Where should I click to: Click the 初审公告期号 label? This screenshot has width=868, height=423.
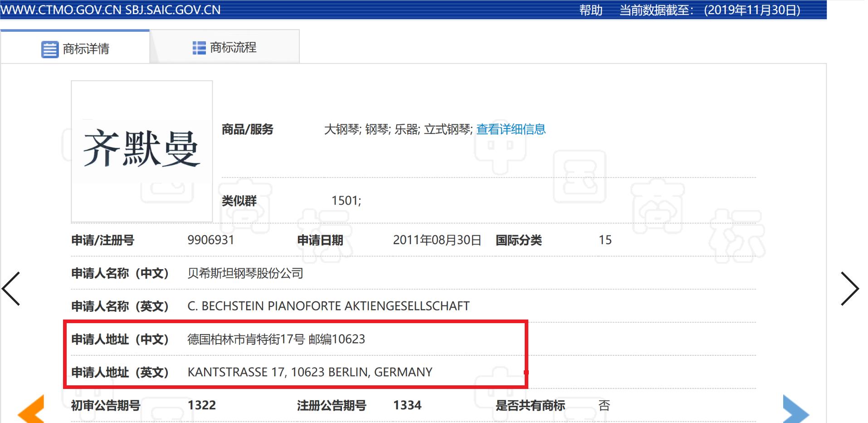click(x=106, y=405)
